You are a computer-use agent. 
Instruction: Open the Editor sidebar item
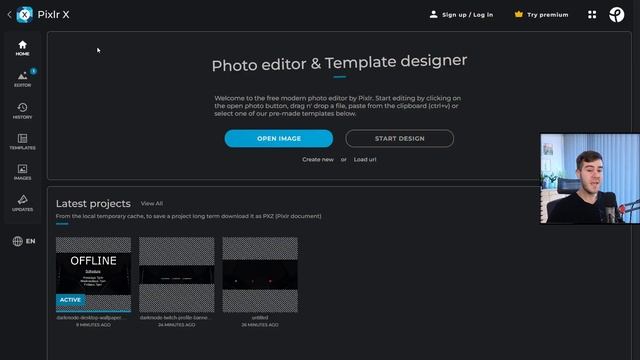22,79
